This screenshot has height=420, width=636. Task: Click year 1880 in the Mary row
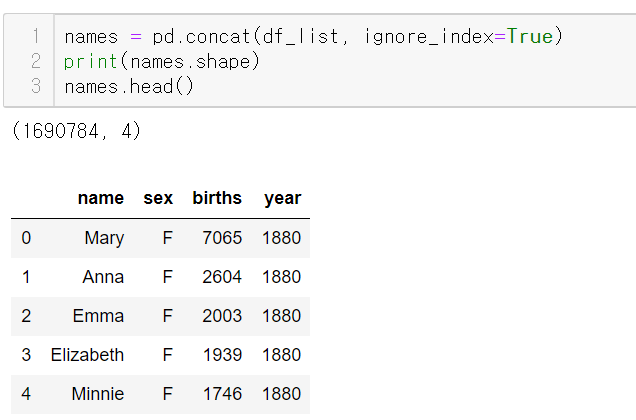(281, 238)
